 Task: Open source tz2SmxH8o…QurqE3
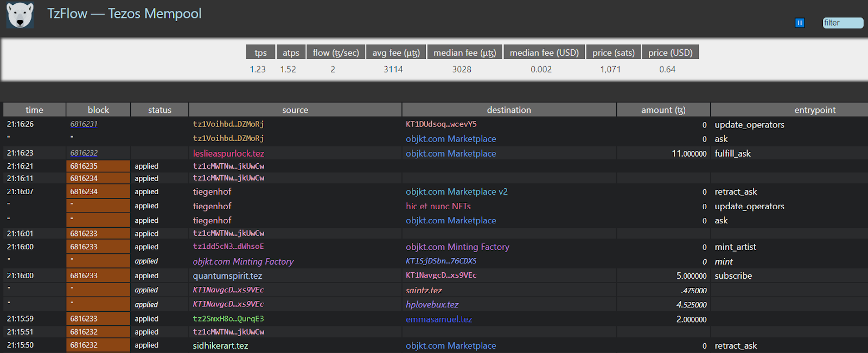click(x=228, y=319)
